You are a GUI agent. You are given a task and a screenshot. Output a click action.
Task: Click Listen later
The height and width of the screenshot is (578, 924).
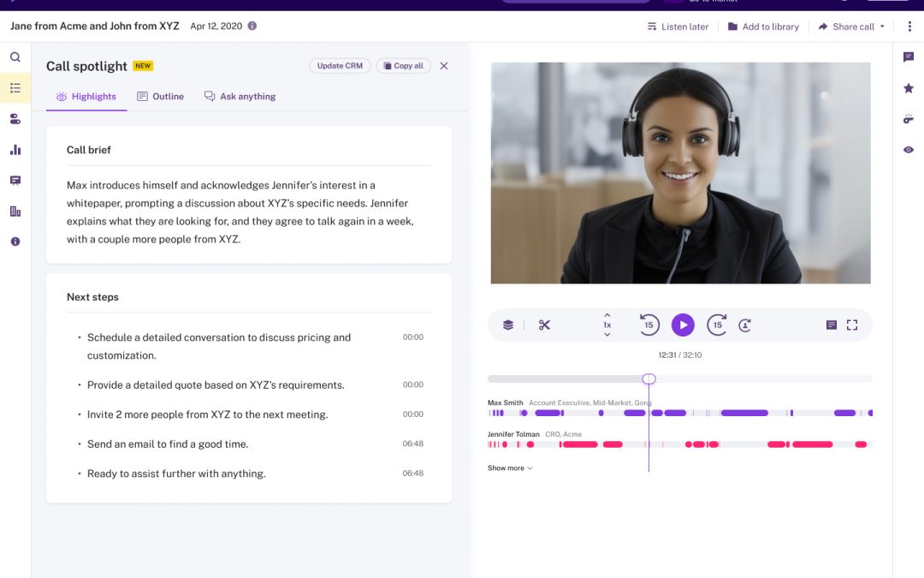coord(678,27)
